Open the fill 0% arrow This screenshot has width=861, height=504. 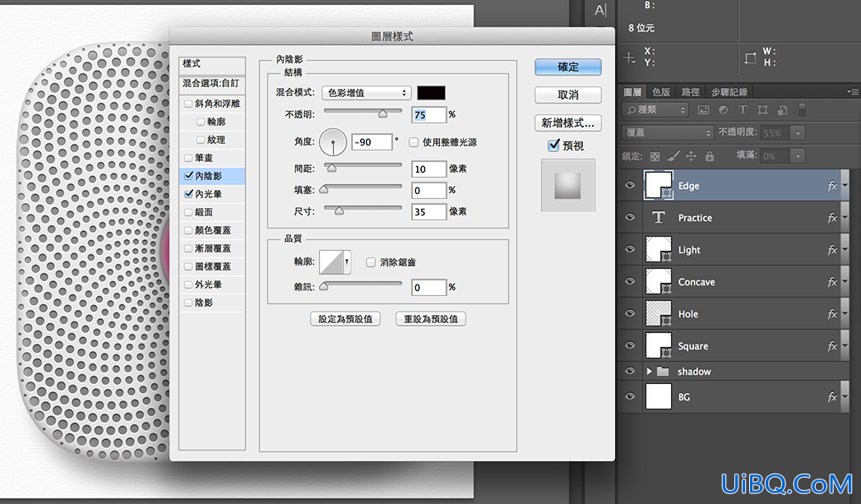click(x=798, y=156)
